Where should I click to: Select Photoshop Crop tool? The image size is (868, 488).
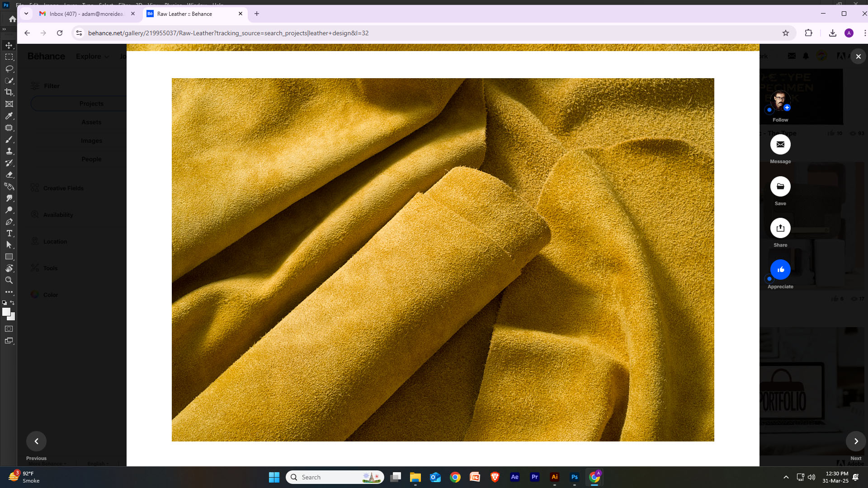9,92
